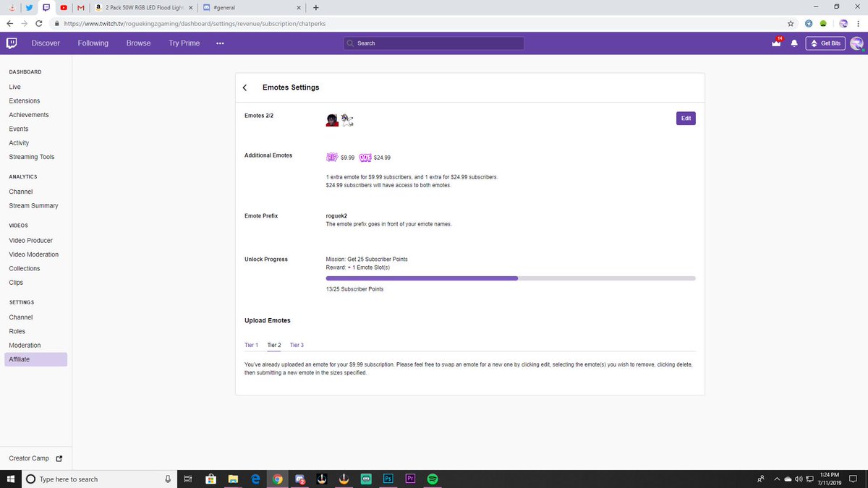Switch to the Discord #general tab
The height and width of the screenshot is (488, 868).
pos(250,8)
